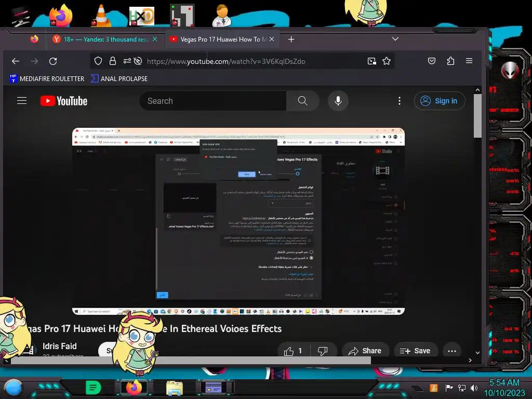Save the video to a playlist
Image resolution: width=532 pixels, height=399 pixels.
click(x=415, y=351)
